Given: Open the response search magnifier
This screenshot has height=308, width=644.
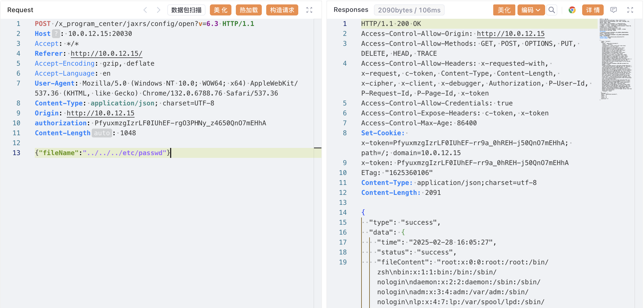Looking at the screenshot, I should [551, 10].
